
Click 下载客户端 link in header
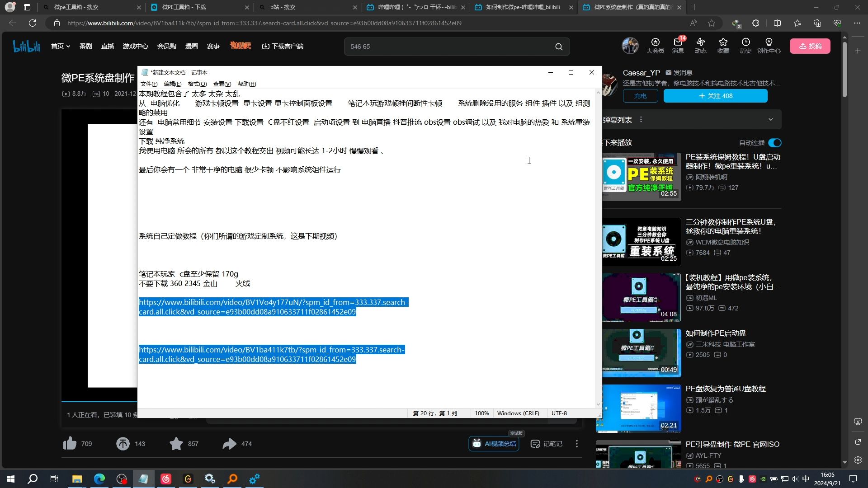pos(283,46)
